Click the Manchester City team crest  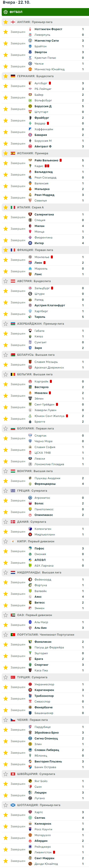pyautogui.click(x=30, y=40)
